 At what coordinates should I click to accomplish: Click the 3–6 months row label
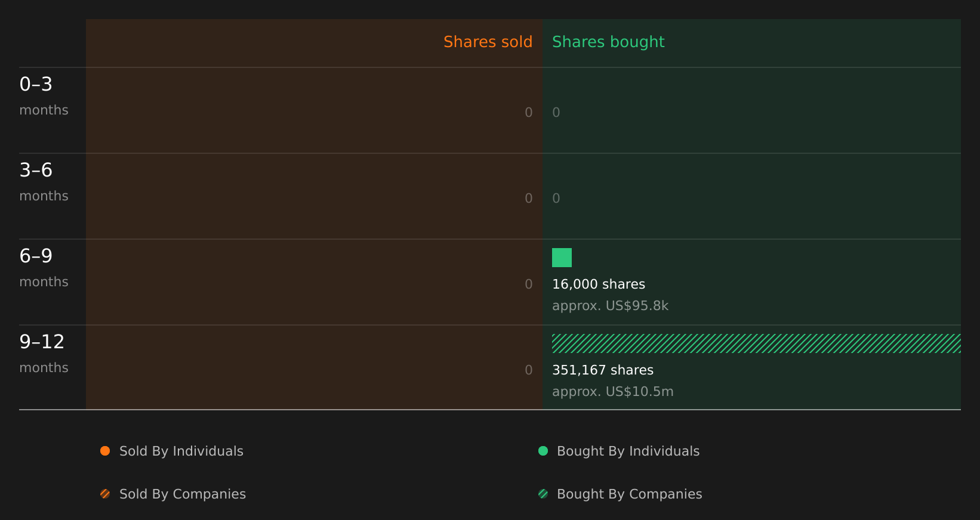tap(44, 182)
